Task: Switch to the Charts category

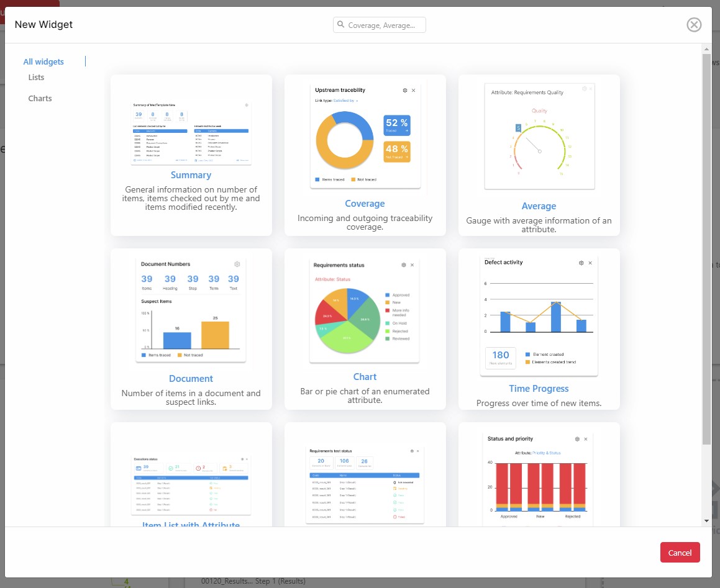Action: (x=40, y=98)
